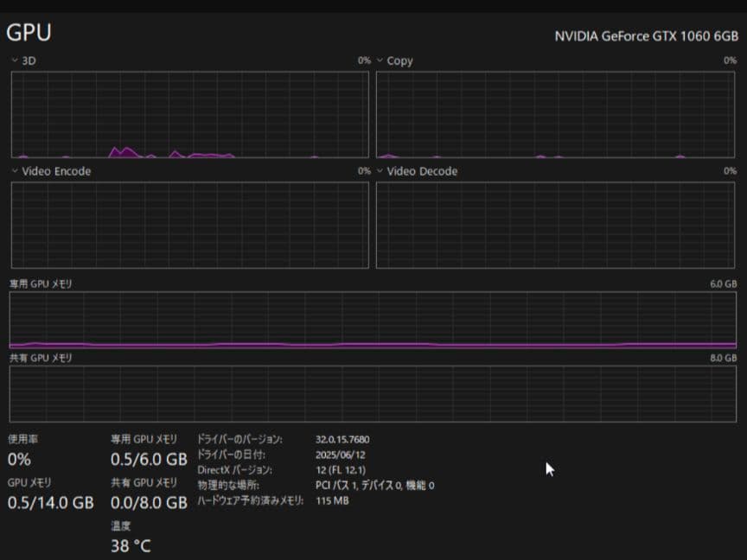Collapse the 3D engine graph
The image size is (747, 560).
(13, 60)
